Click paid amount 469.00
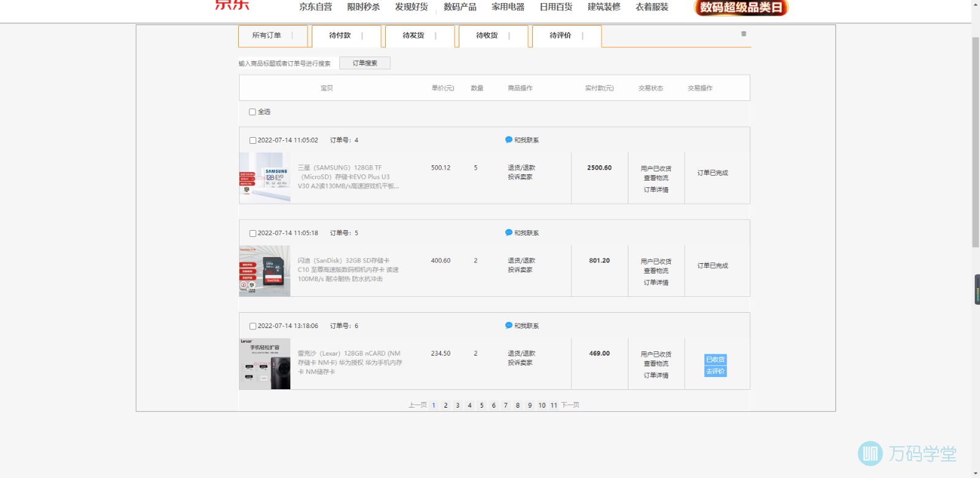 [600, 354]
